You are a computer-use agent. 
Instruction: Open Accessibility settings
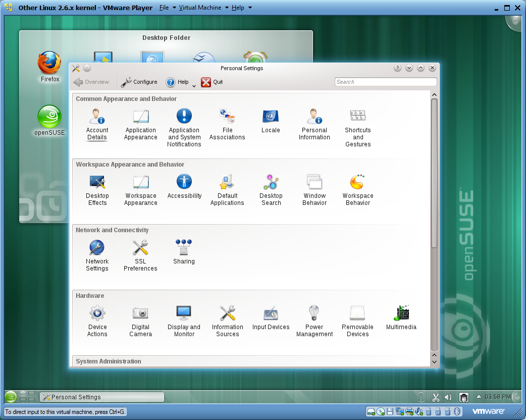[184, 186]
